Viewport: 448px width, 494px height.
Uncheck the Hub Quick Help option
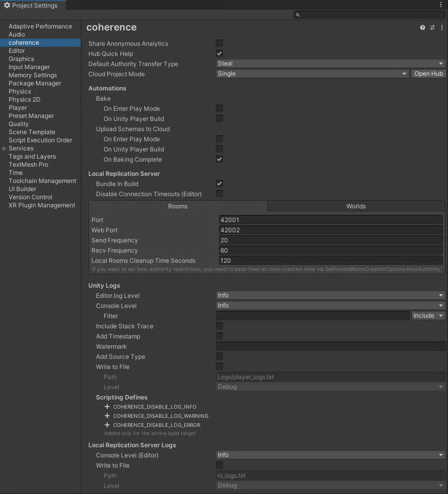click(219, 53)
